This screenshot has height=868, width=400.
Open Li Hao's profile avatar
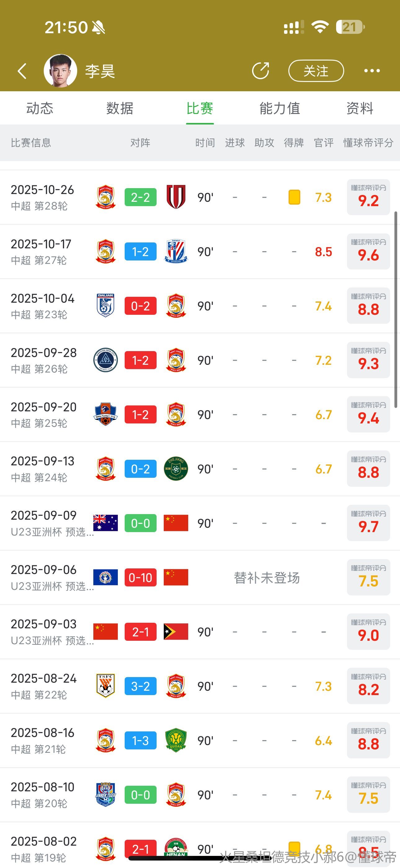60,71
